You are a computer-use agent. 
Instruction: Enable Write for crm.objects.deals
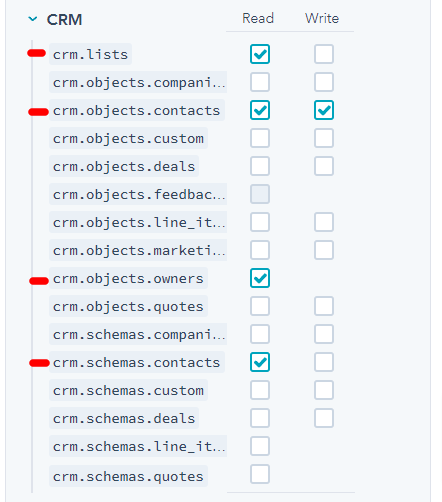pos(324,166)
